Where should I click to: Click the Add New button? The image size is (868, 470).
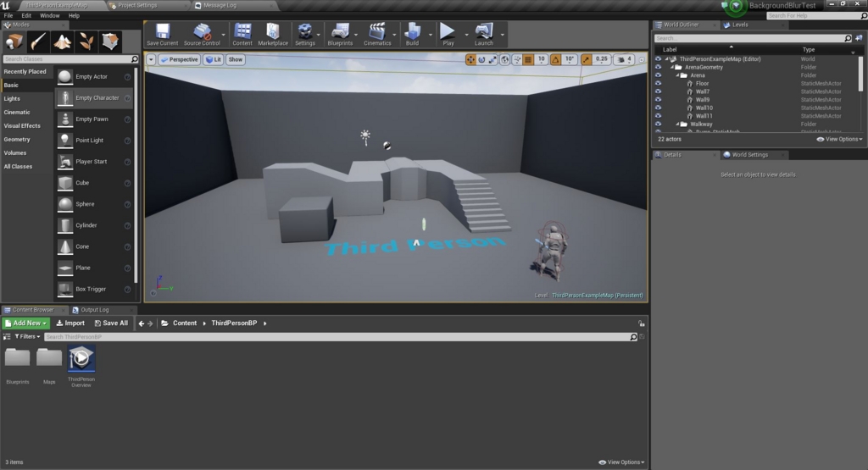[x=26, y=323]
